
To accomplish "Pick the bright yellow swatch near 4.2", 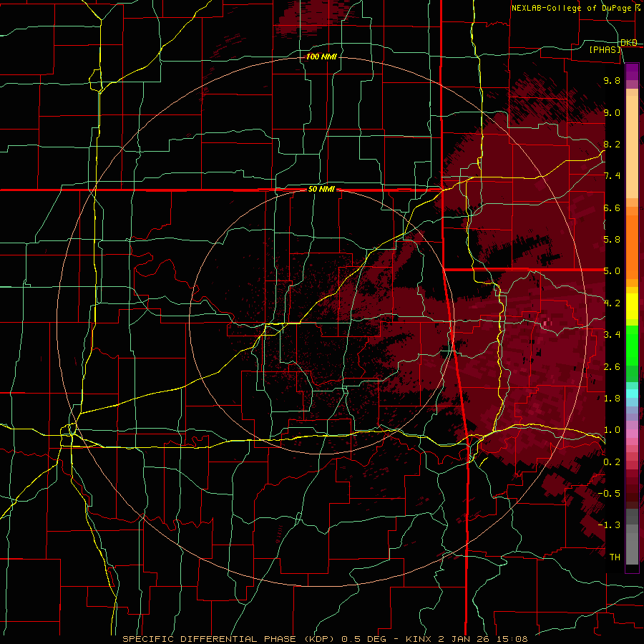I will 632,306.
